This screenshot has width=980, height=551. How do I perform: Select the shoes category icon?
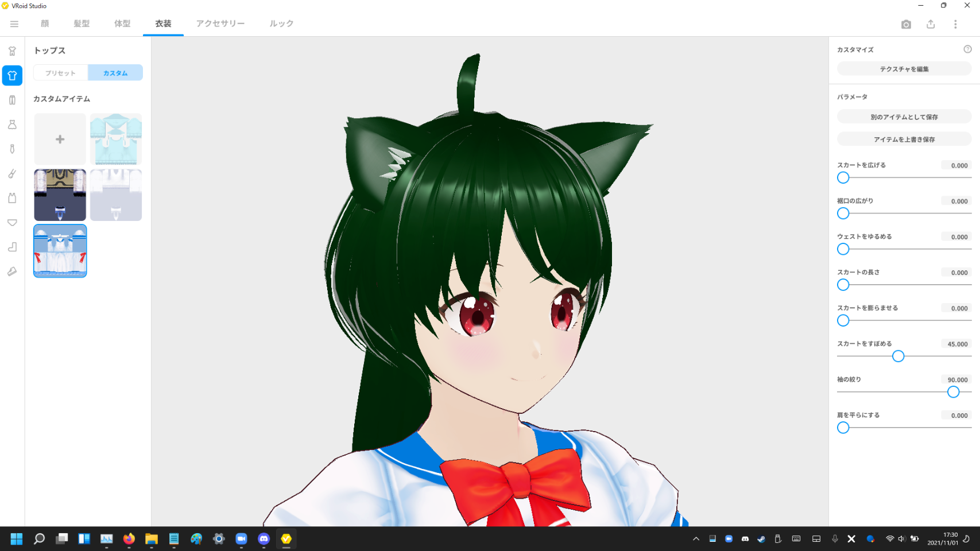(x=12, y=271)
